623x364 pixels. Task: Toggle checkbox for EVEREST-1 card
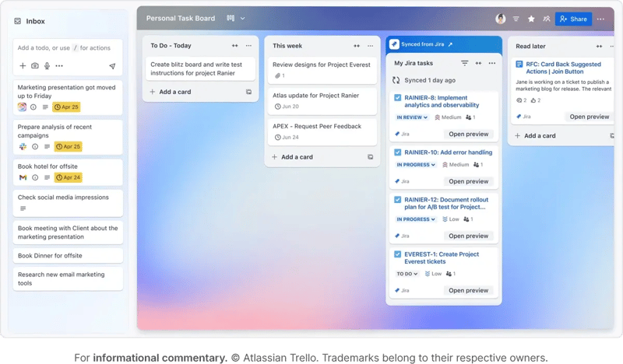click(397, 254)
